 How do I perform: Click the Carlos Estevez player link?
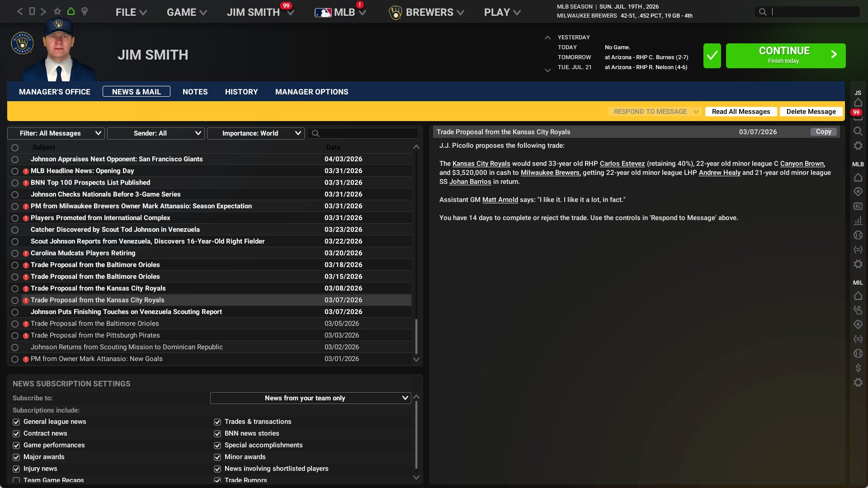pos(623,164)
